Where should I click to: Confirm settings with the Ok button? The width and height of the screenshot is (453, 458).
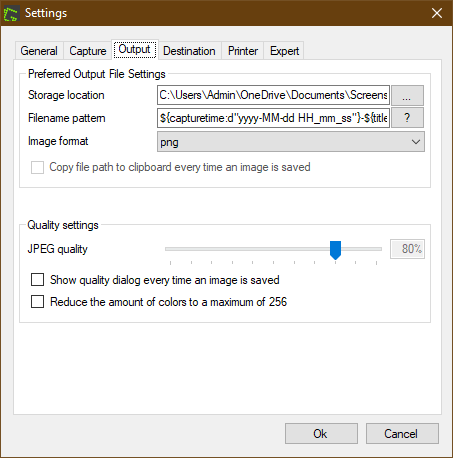tap(321, 434)
